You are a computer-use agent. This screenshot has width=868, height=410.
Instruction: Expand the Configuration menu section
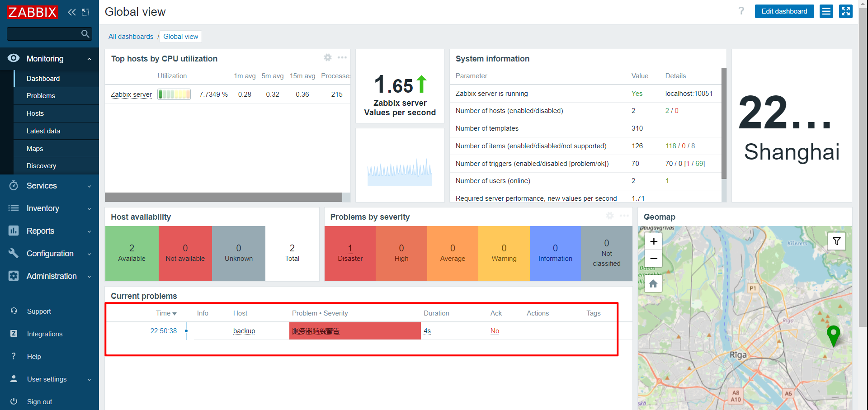[49, 254]
